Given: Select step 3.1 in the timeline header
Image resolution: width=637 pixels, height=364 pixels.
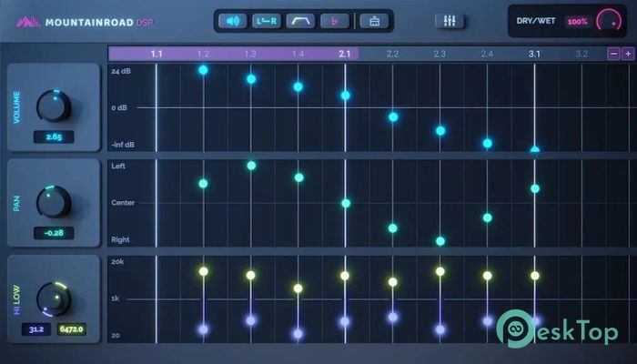Looking at the screenshot, I should 534,55.
